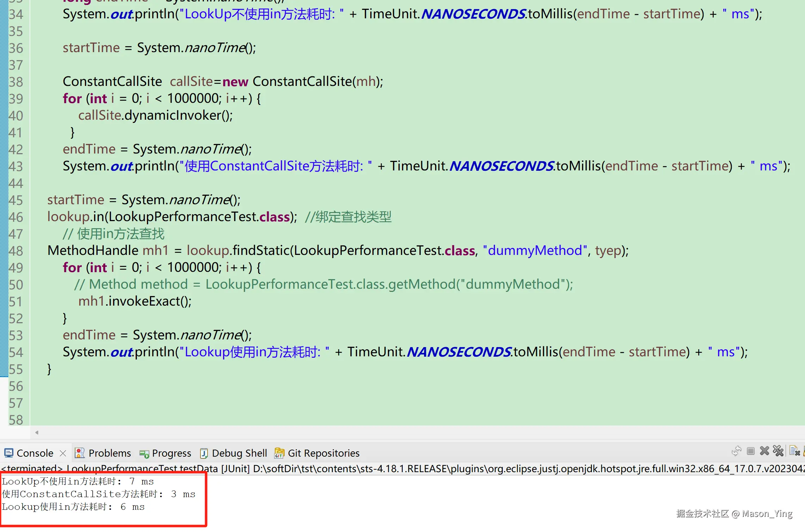Click line number 58 in the gutter
Screen dimensions: 805x532
(16, 420)
